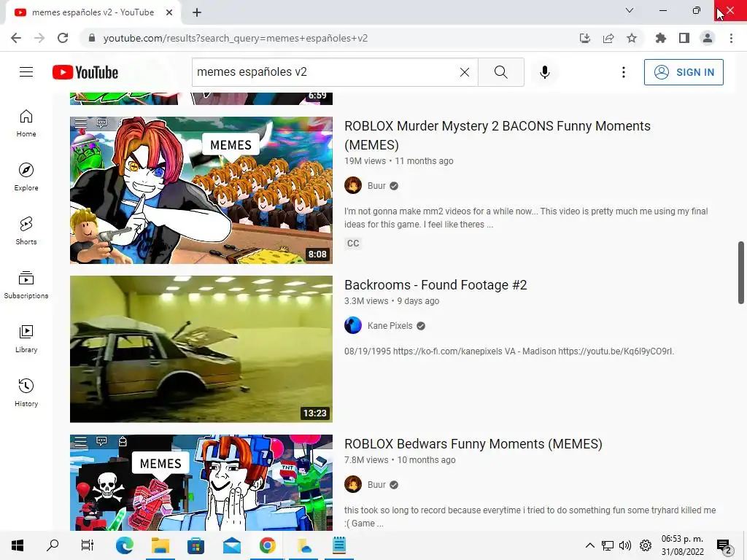Click the magnifier search button
This screenshot has height=560, width=747.
tap(500, 72)
